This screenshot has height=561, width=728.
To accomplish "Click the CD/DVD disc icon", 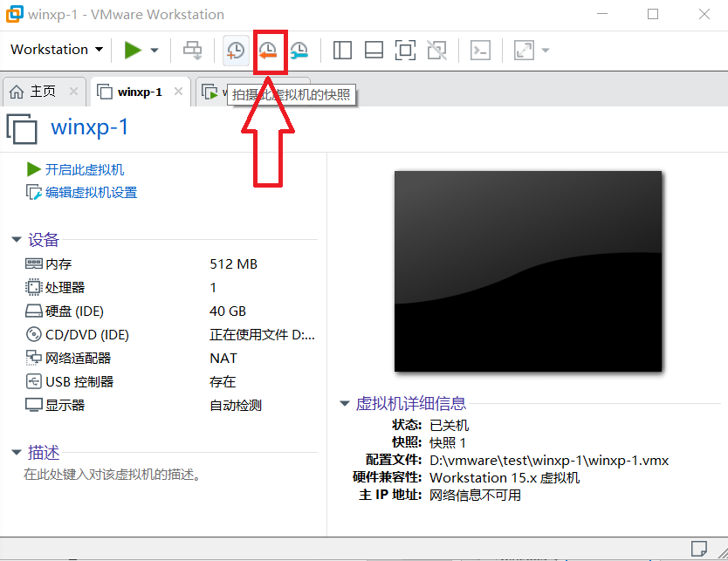I will click(34, 334).
